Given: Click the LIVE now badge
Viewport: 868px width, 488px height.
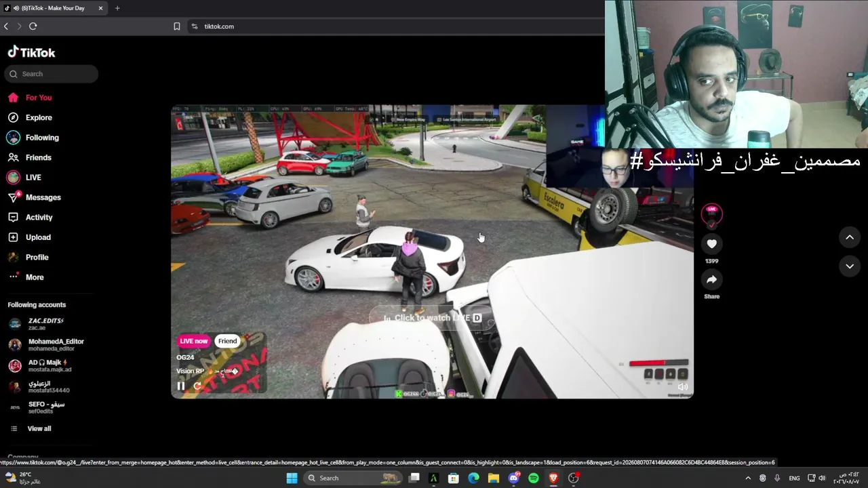Looking at the screenshot, I should 194,341.
